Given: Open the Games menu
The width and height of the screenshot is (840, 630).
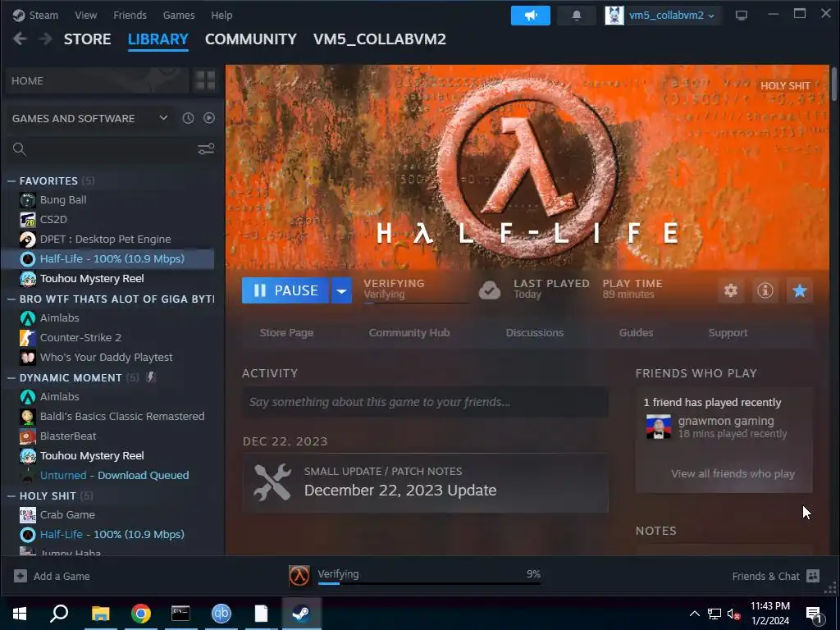Looking at the screenshot, I should coord(178,15).
